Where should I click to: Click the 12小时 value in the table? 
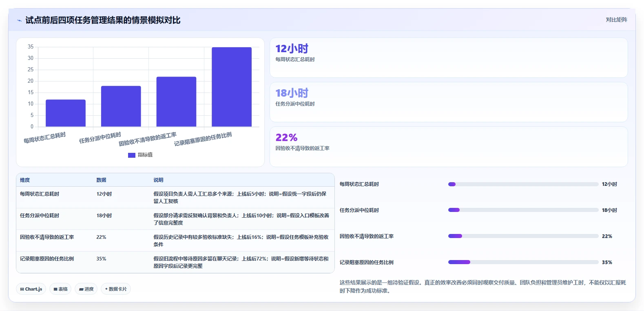tap(104, 194)
